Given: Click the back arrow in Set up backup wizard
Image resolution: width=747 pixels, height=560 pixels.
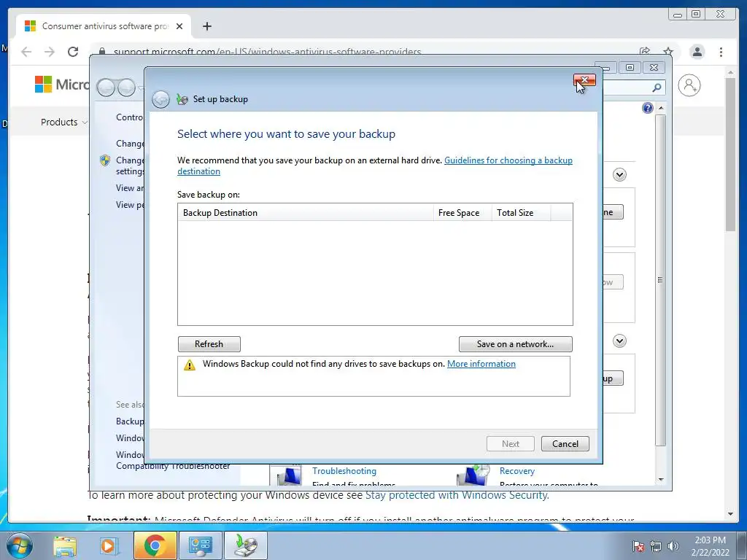Looking at the screenshot, I should pyautogui.click(x=160, y=99).
